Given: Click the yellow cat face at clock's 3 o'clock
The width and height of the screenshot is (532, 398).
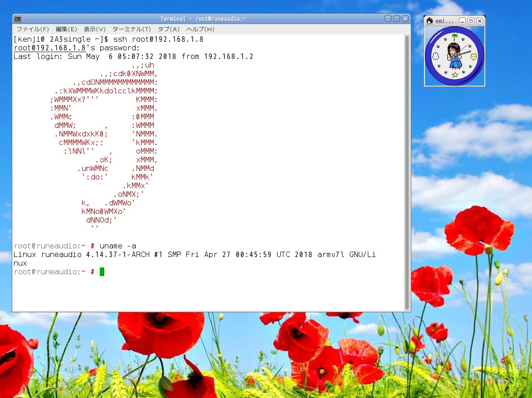Looking at the screenshot, I should [474, 56].
